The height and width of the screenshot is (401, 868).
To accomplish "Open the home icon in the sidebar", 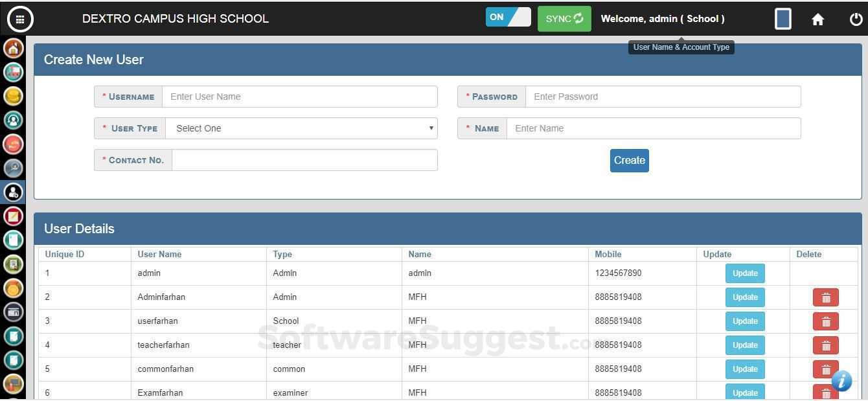I will point(14,47).
